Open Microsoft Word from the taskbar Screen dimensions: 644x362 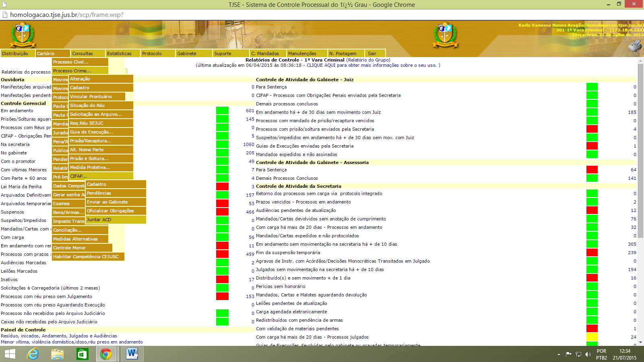point(132,354)
